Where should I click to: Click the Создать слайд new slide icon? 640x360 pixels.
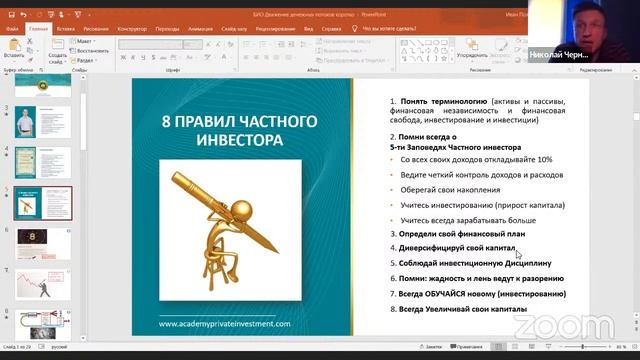[x=58, y=44]
